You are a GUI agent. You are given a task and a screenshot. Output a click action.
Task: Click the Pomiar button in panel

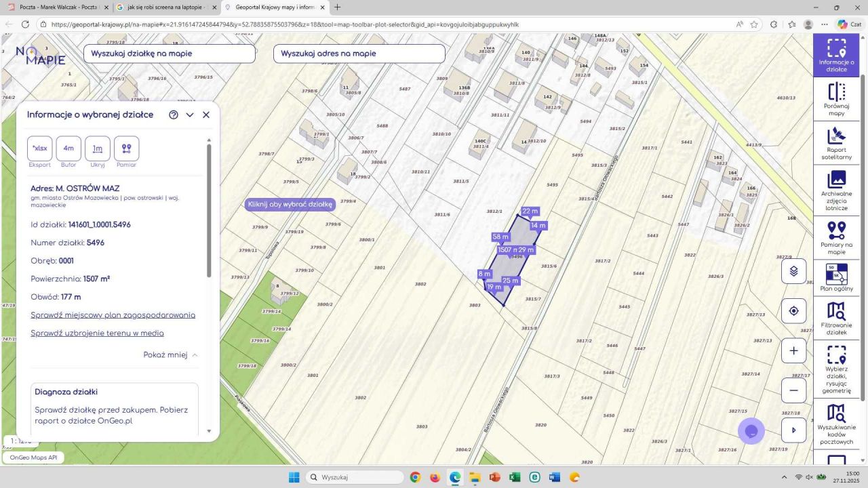pos(126,148)
